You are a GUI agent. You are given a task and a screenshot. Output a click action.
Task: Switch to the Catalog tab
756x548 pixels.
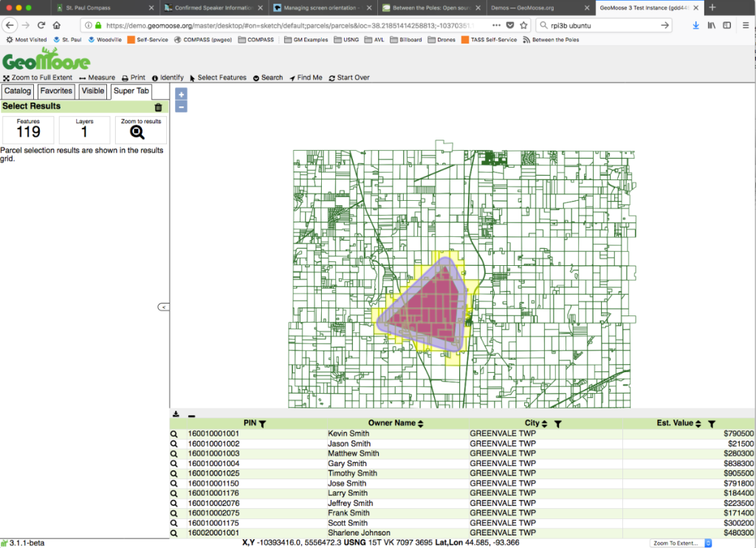coord(17,91)
